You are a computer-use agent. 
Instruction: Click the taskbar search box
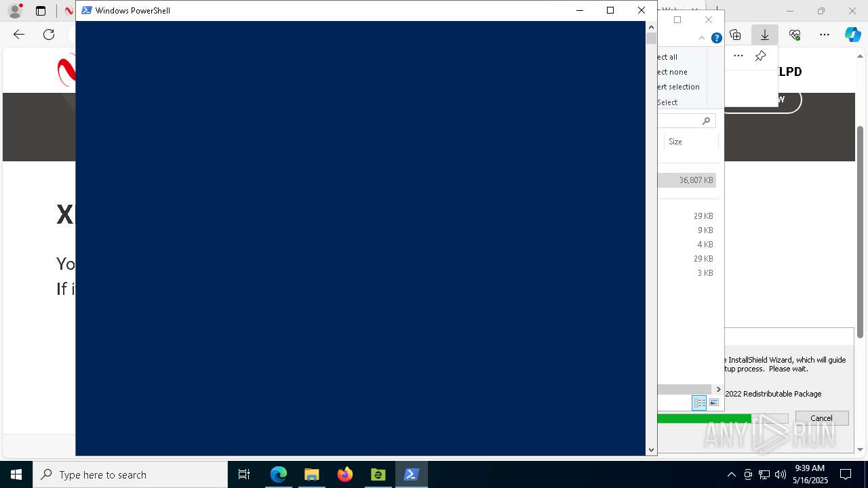[x=130, y=474]
